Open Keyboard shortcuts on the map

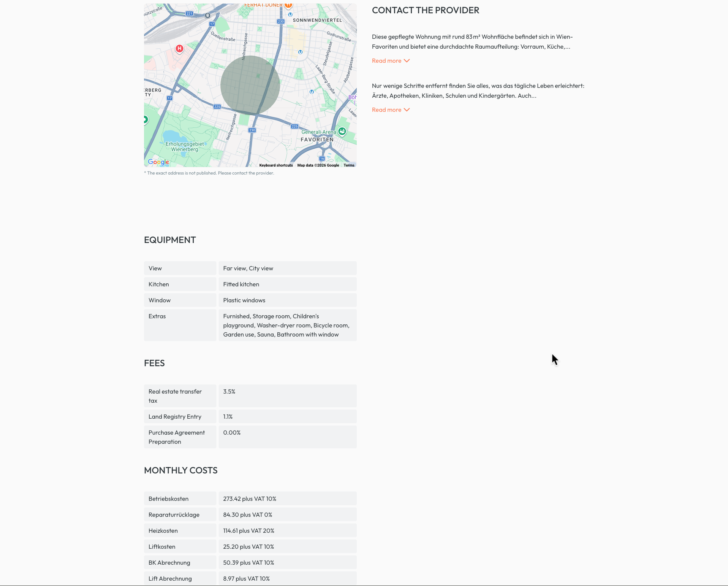[276, 165]
